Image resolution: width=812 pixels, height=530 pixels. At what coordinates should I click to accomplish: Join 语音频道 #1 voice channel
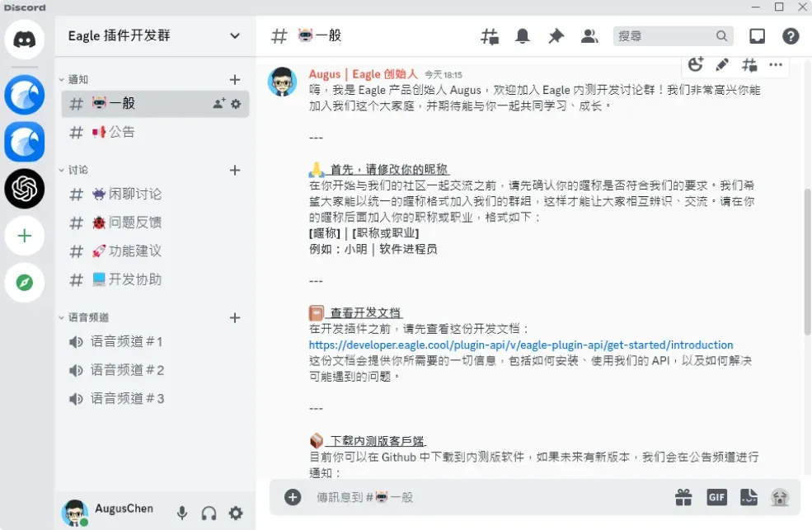coord(155,341)
